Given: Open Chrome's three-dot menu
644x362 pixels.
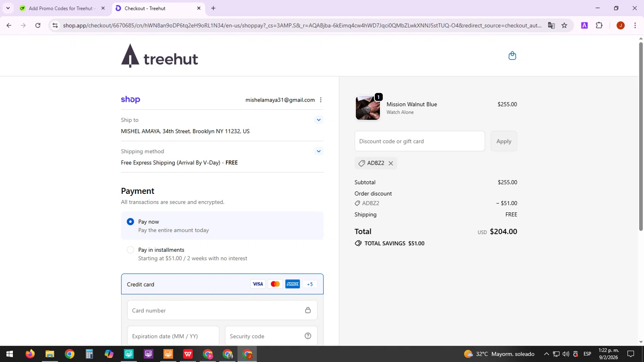Looking at the screenshot, I should click(x=635, y=25).
